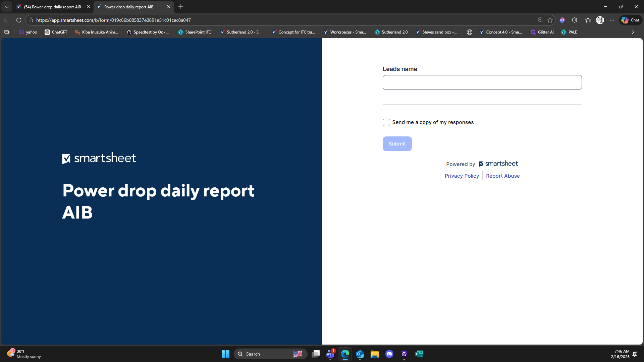Open a new browser tab
Screen dimensions: 644x362
[x=181, y=7]
